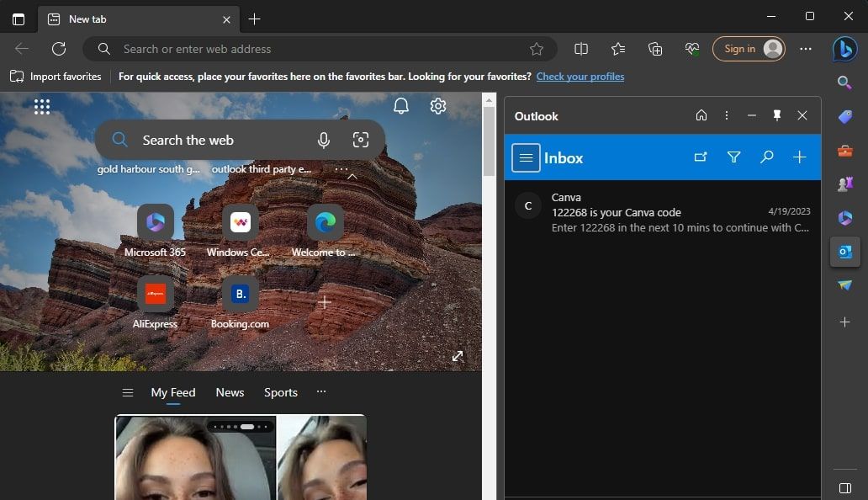Follow the Check your profiles link

click(x=580, y=76)
